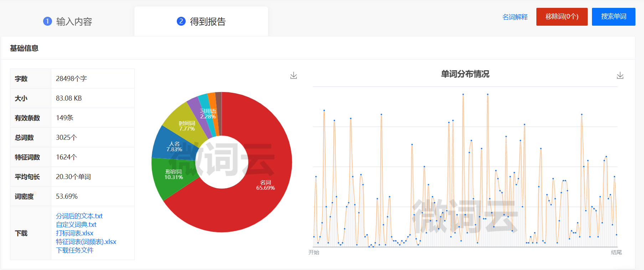Screen dimensions: 644x270
Task: Click the 149条 value
Action: point(65,118)
